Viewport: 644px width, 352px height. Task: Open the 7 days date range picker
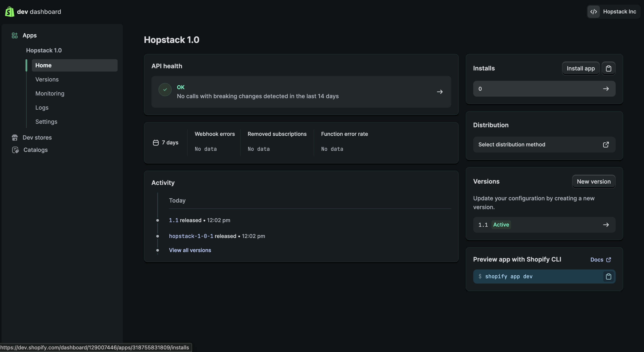(x=166, y=142)
